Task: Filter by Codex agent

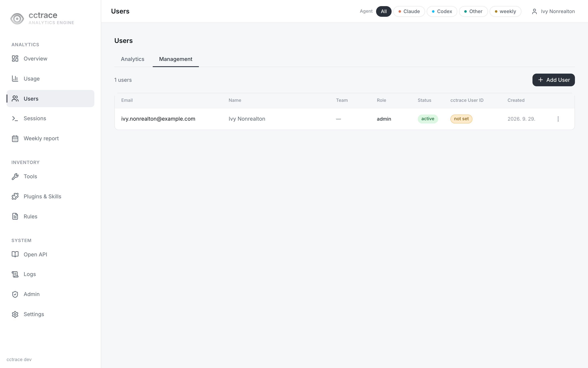Action: [x=442, y=11]
